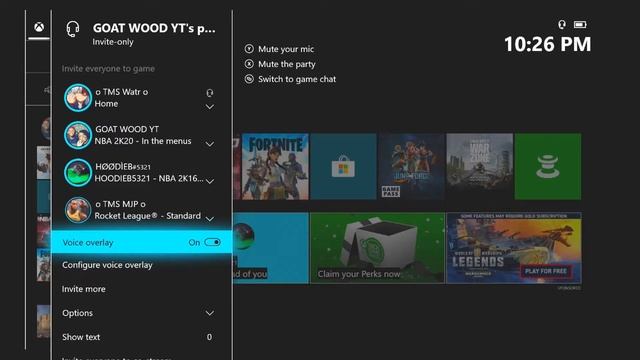Viewport: 640px width, 360px height.
Task: Open GOAT WOOD YT avatar picture
Action: [x=78, y=135]
